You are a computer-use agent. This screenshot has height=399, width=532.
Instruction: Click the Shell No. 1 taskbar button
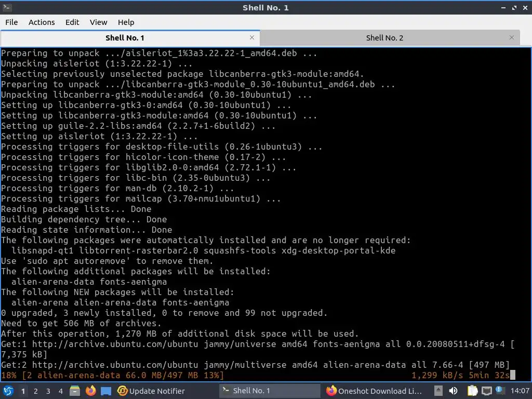[x=270, y=391]
